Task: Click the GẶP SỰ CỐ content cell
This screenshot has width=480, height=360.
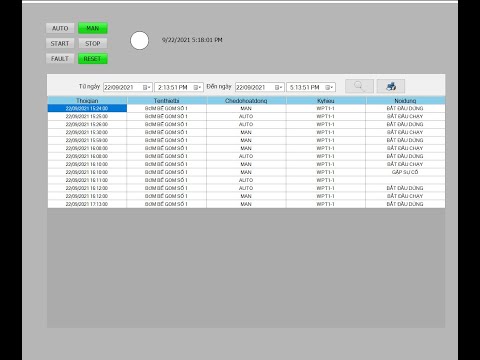Action: (405, 172)
